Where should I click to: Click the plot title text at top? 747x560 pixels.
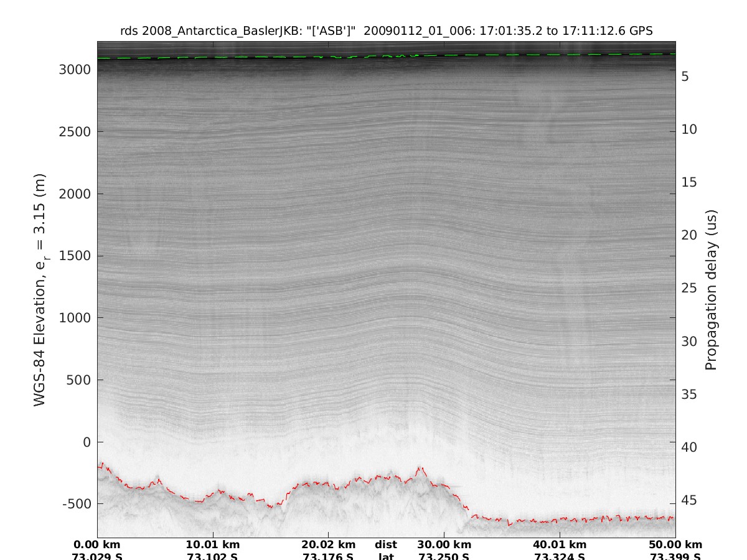(386, 30)
